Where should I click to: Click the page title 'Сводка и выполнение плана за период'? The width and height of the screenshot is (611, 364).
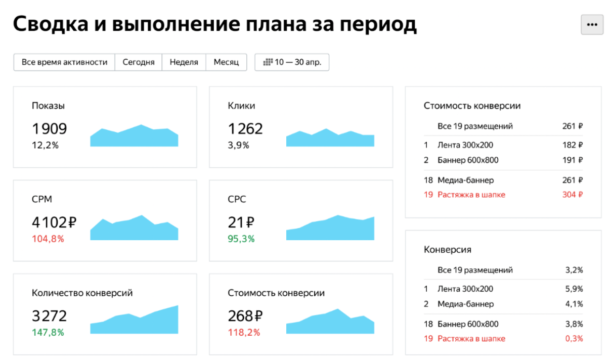[x=215, y=24]
